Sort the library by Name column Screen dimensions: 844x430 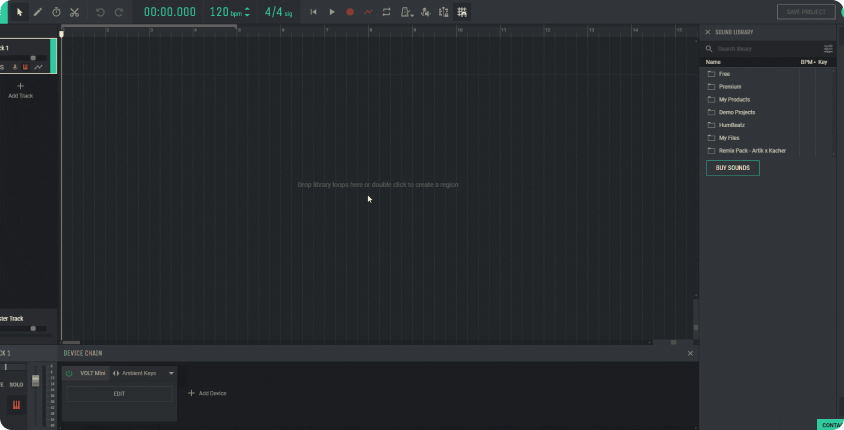713,62
